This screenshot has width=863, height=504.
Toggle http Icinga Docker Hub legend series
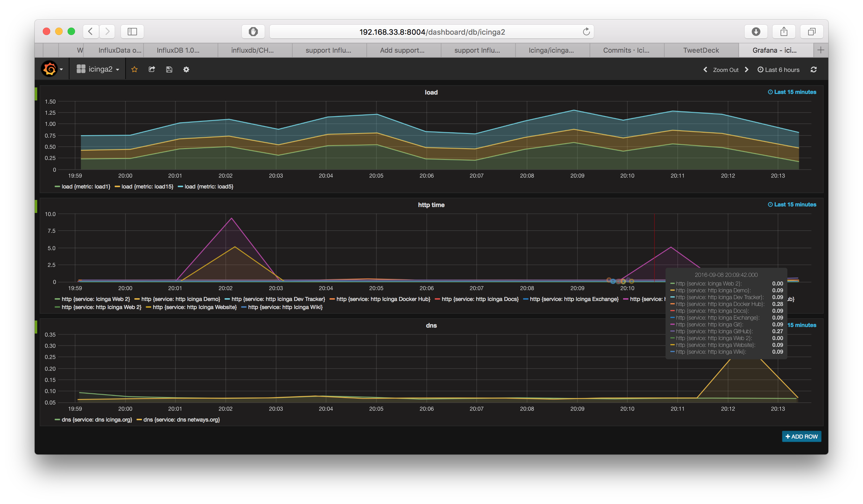tap(383, 299)
